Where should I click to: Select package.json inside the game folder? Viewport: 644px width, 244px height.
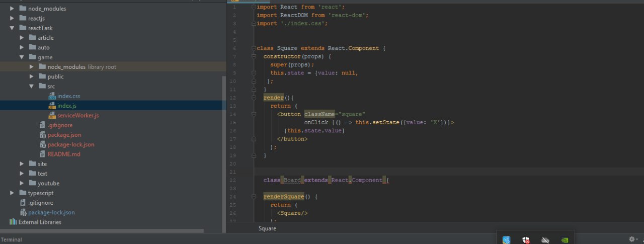[x=64, y=135]
